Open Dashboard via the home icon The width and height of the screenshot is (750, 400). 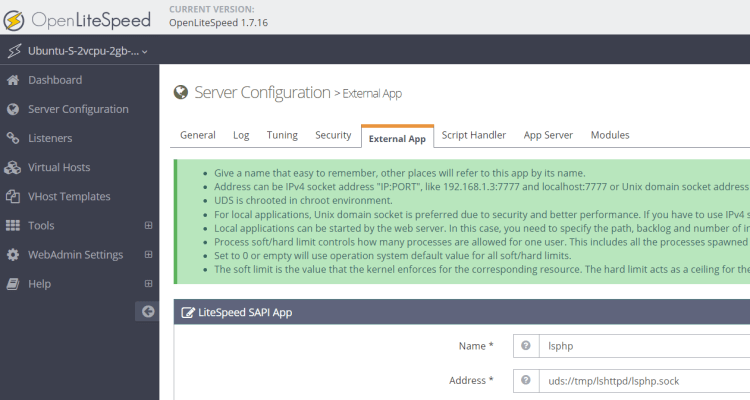[x=13, y=80]
